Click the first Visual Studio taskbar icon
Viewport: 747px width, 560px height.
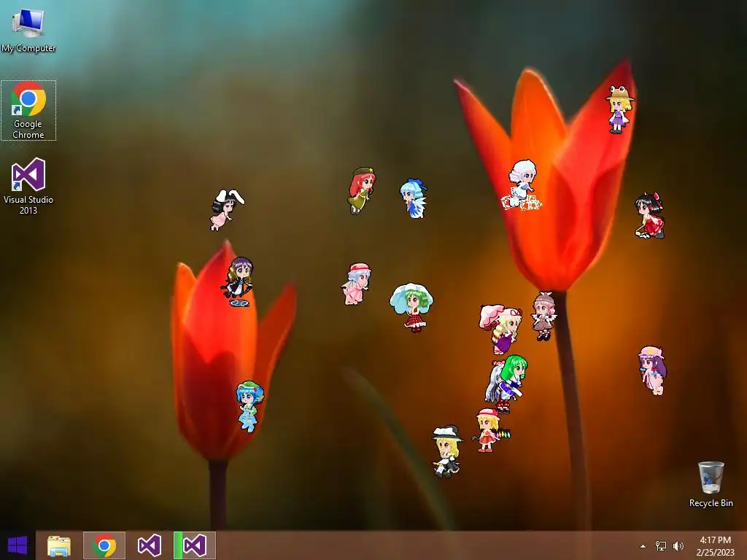tap(149, 545)
